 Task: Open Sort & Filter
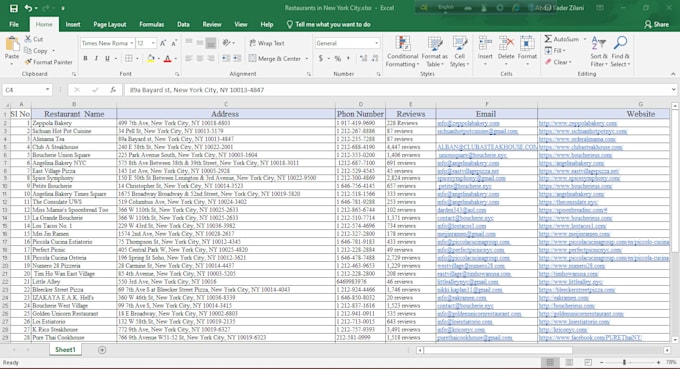(598, 51)
